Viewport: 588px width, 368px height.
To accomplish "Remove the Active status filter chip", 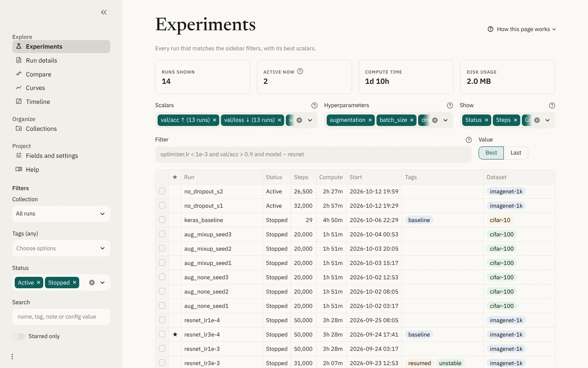I will pos(38,283).
